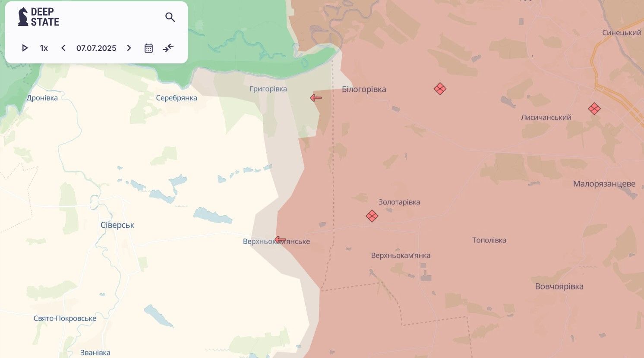Screen dimensions: 644x358
Task: Click the collapse arrows icon
Action: [x=168, y=48]
